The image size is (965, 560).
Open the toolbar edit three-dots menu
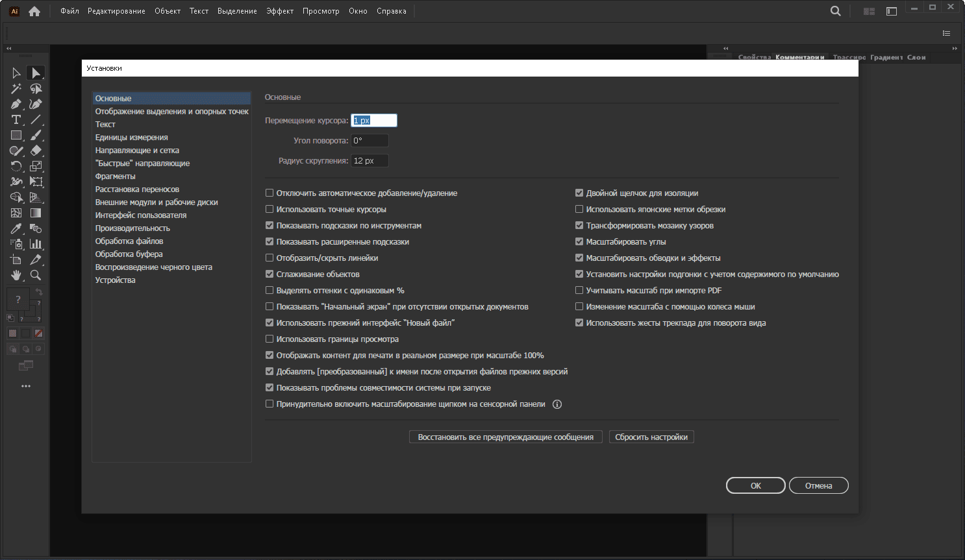pyautogui.click(x=26, y=386)
